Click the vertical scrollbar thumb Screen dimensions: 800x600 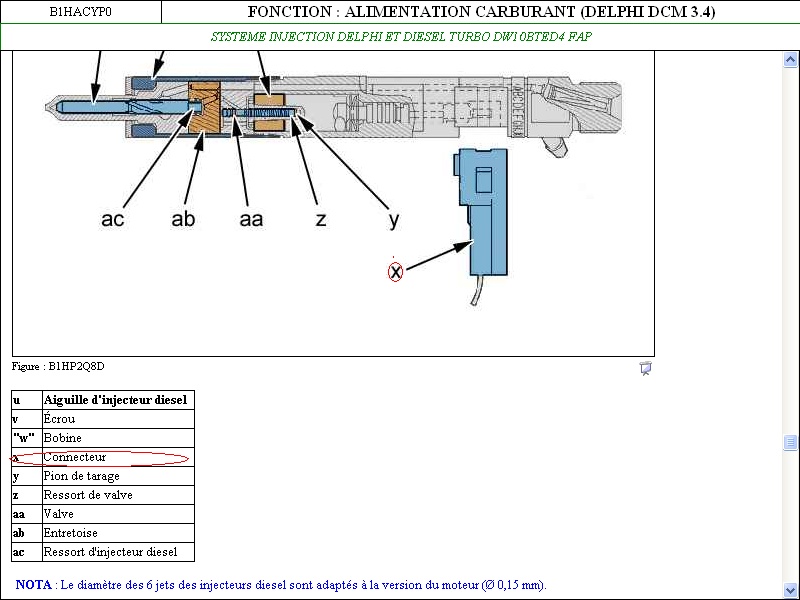coord(790,442)
